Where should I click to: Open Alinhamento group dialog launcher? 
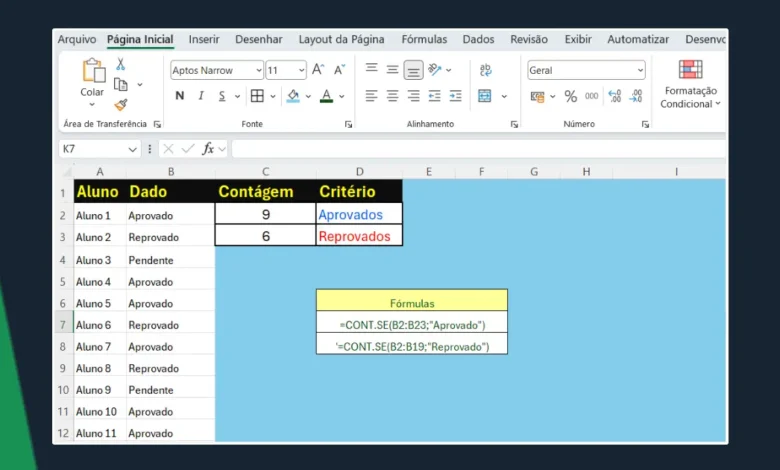[x=514, y=124]
